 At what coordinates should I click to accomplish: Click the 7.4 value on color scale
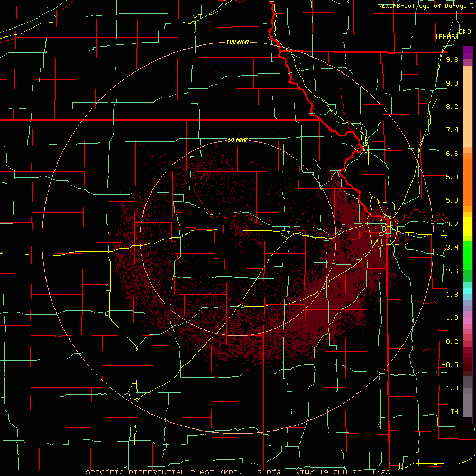coord(452,130)
